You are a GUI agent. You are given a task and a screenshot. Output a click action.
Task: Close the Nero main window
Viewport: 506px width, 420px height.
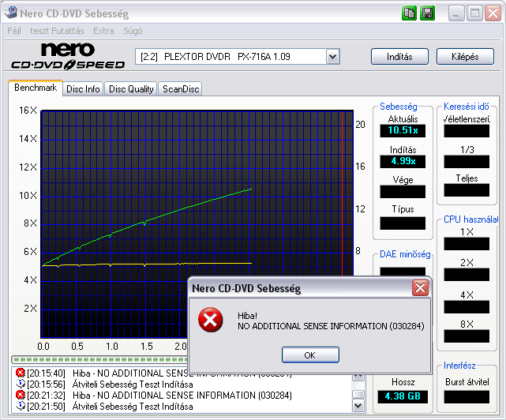tap(493, 13)
